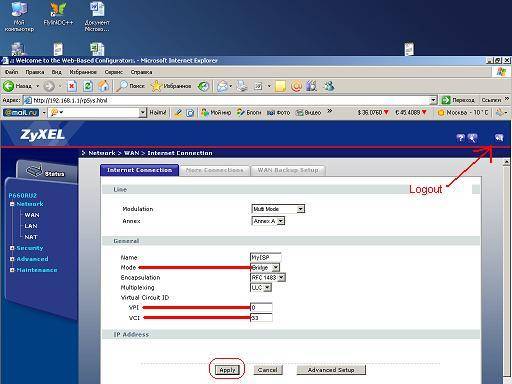Click the Москва weather indicator
Screen dimensions: 512x384
click(x=463, y=113)
